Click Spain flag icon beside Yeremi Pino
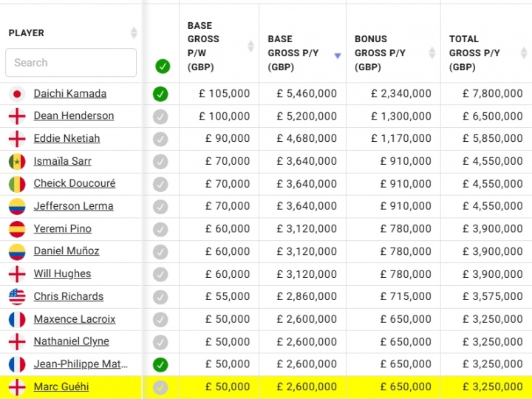The height and width of the screenshot is (399, 532). (x=17, y=229)
